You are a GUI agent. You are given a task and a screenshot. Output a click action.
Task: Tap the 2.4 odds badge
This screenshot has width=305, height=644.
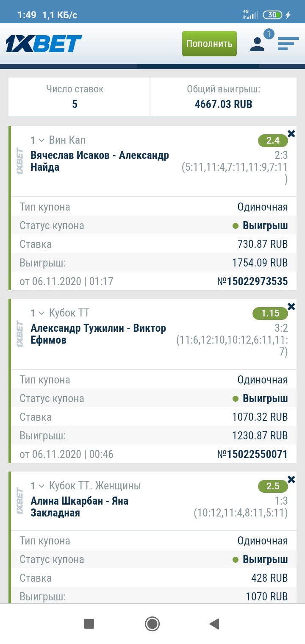pyautogui.click(x=273, y=140)
